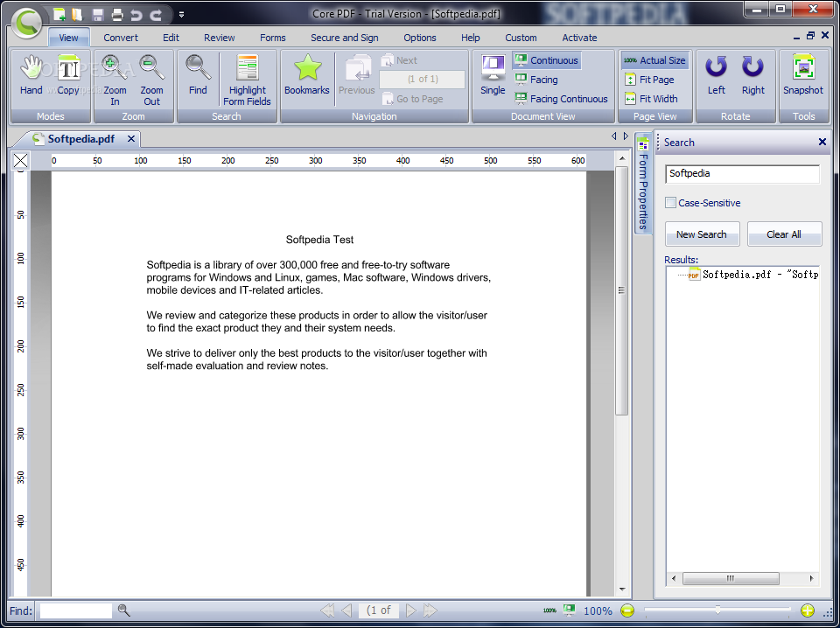Click the page number box in Navigation
Screen dimensions: 840x628
[422, 80]
